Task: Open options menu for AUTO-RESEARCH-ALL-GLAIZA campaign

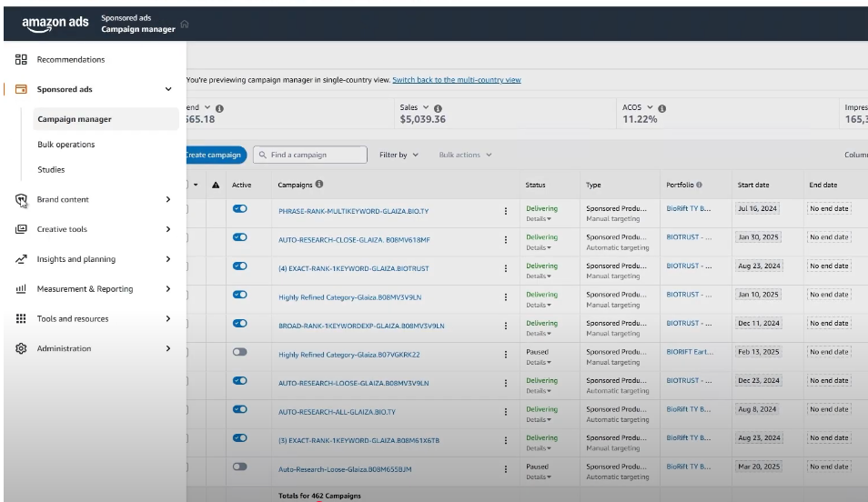Action: pyautogui.click(x=505, y=412)
